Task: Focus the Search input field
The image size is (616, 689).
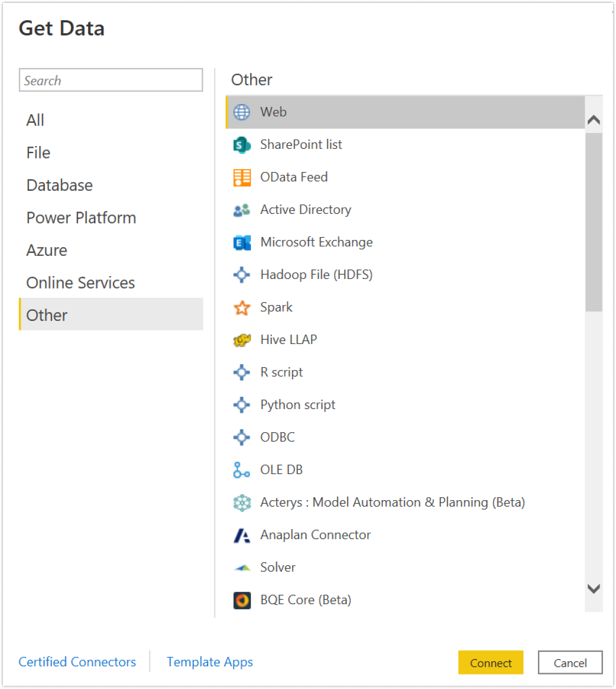Action: 111,80
